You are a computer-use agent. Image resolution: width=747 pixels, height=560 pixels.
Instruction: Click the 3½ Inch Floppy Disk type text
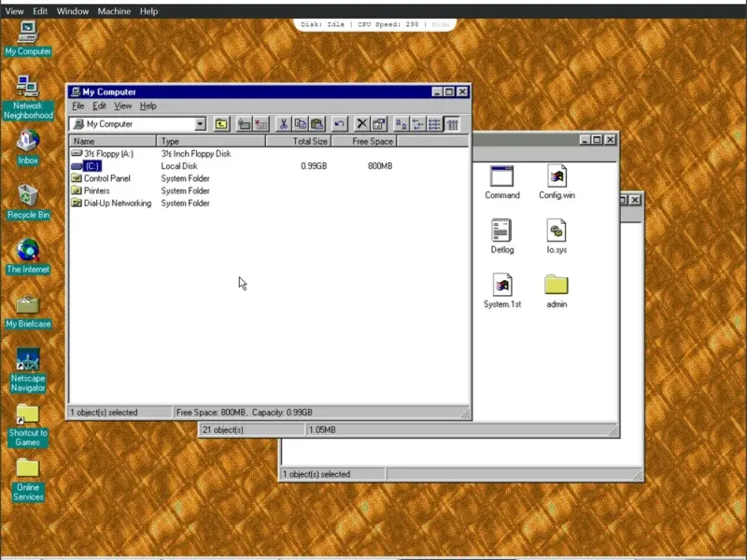tap(196, 154)
